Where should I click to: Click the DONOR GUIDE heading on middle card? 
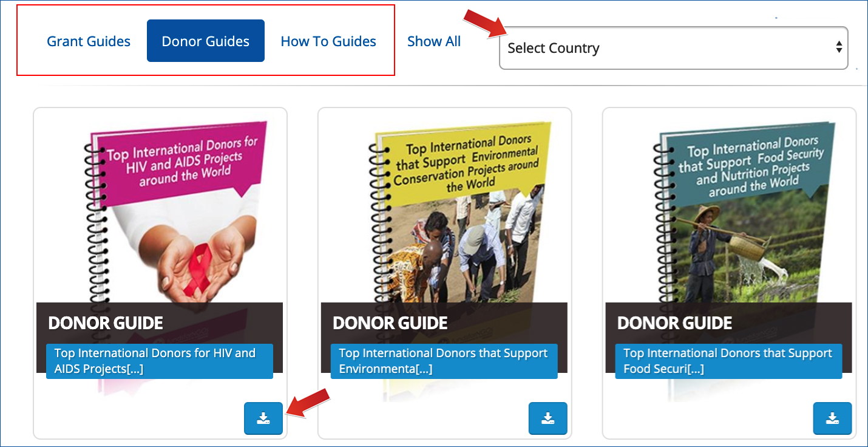(390, 323)
